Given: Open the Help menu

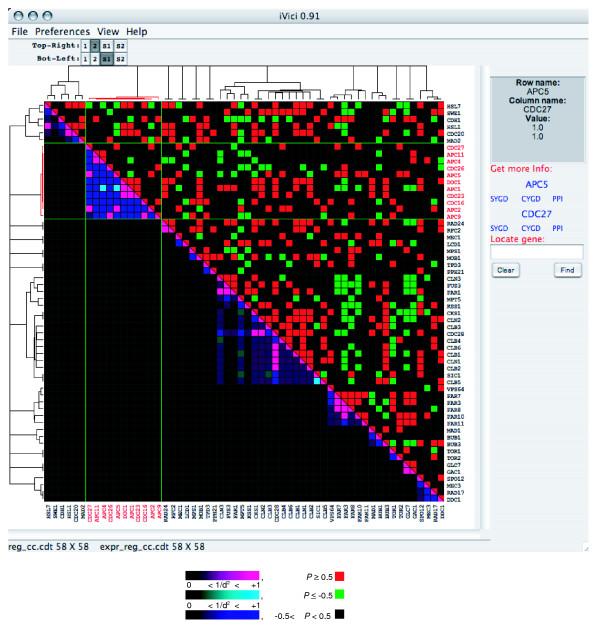Looking at the screenshot, I should 137,32.
